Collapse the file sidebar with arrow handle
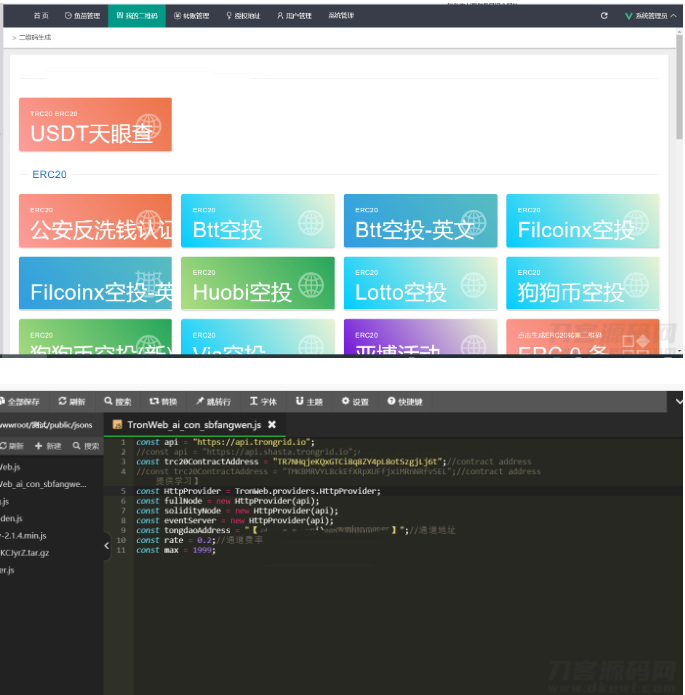Viewport: 685px width, 695px height. tap(106, 546)
